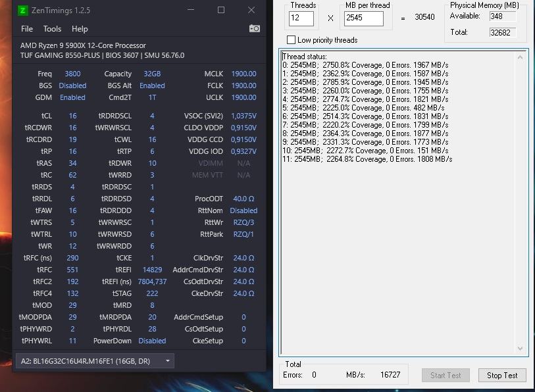This screenshot has height=392, width=535.
Task: Click thread 10 status line showing 151 MB/s
Action: [x=365, y=151]
